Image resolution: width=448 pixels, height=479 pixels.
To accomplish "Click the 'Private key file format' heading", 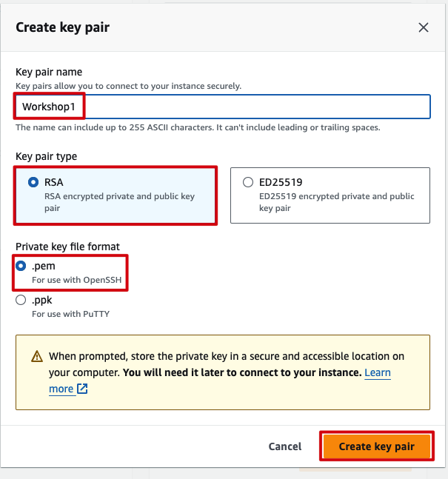I will pyautogui.click(x=67, y=247).
